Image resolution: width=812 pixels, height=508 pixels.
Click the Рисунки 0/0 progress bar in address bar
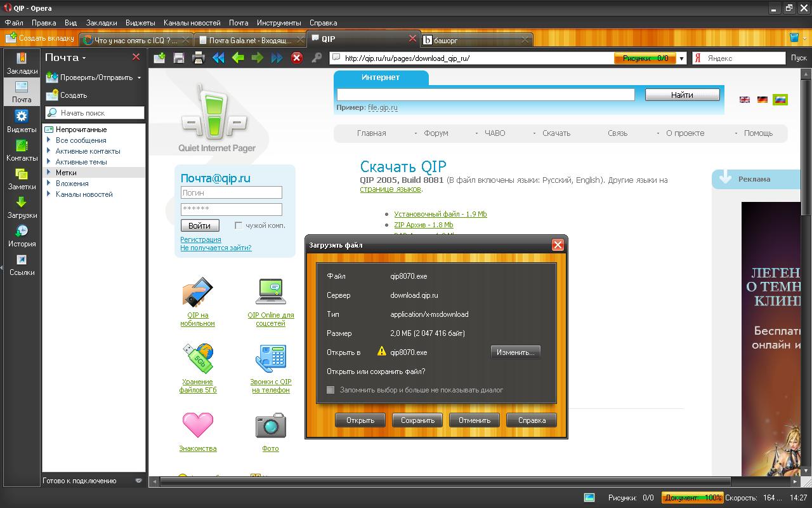645,58
